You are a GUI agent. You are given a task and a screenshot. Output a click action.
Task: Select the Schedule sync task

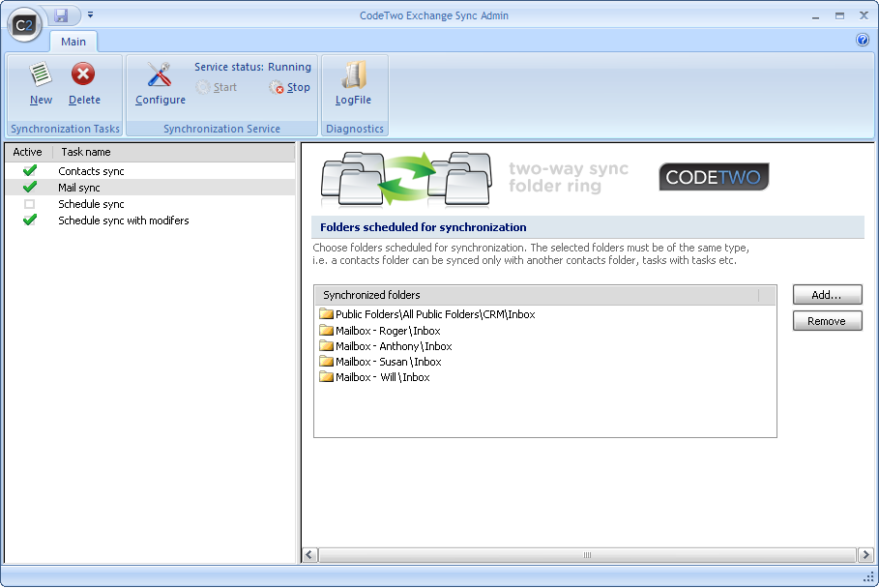[x=91, y=204]
